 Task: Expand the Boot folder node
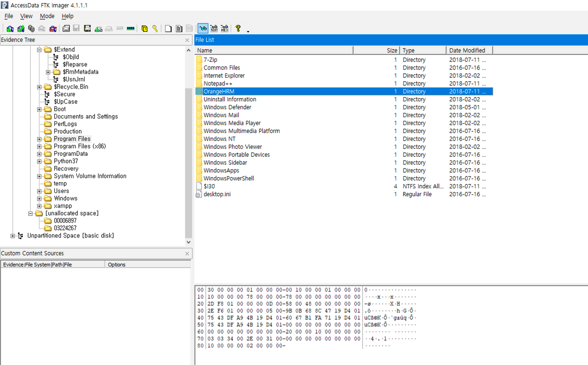click(x=39, y=109)
